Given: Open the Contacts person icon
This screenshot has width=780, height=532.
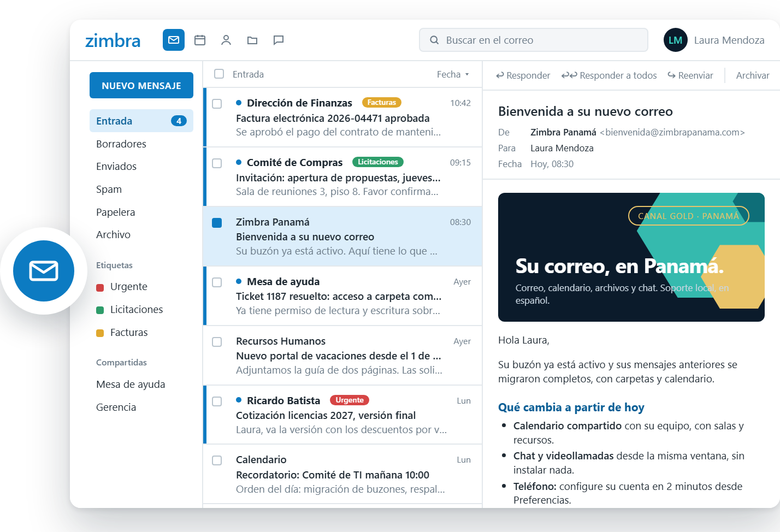Looking at the screenshot, I should point(226,40).
